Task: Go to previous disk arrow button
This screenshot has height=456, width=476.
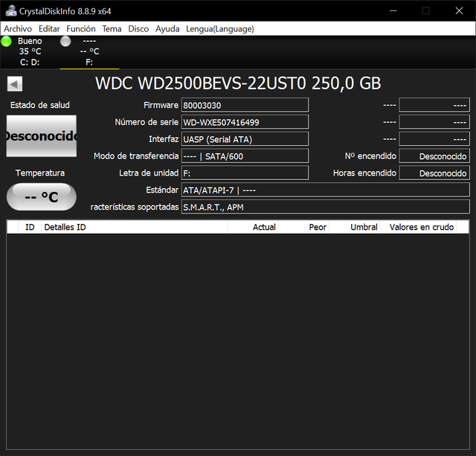Action: [x=15, y=84]
